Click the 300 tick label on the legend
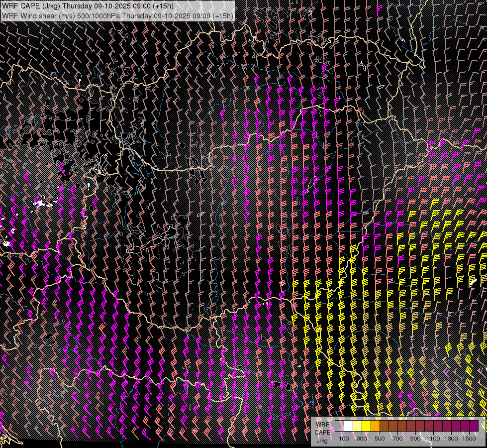Image resolution: width=487 pixels, height=448 pixels. tap(362, 439)
